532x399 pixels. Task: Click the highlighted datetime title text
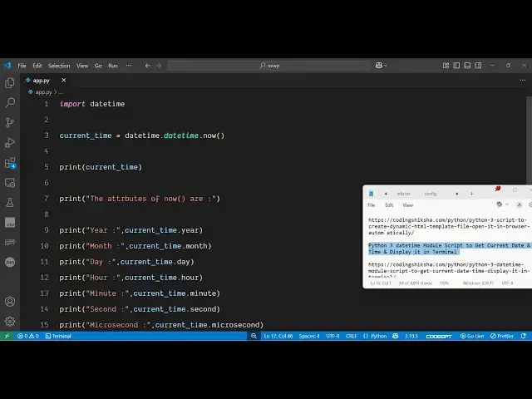pos(449,249)
